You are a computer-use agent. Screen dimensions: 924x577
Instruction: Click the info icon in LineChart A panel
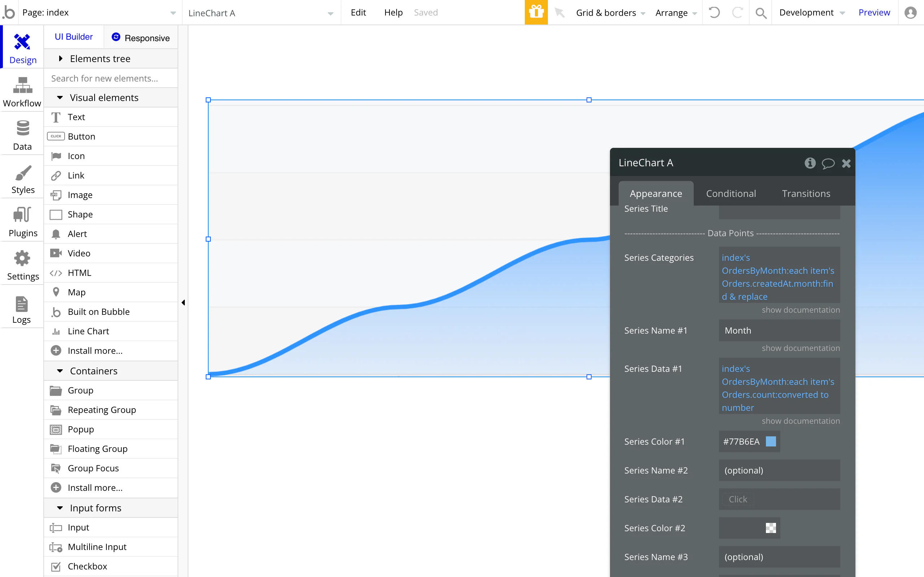tap(810, 163)
